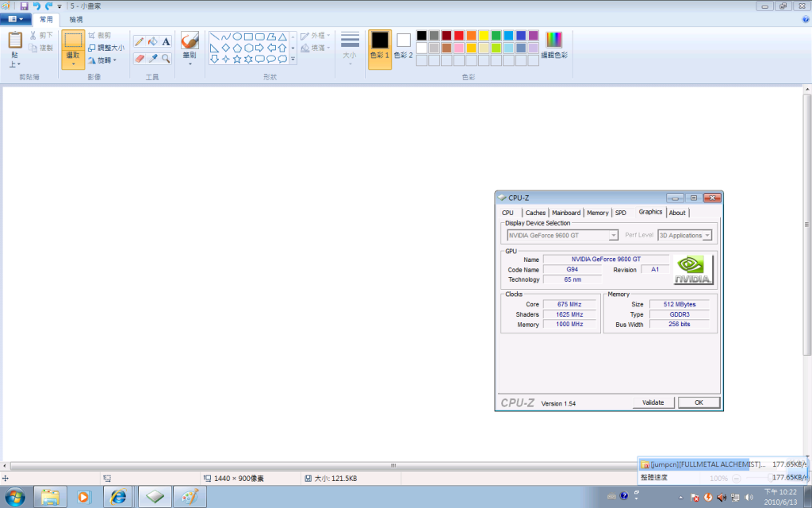Pick the yellow color swatch
This screenshot has width=812, height=508.
[483, 36]
